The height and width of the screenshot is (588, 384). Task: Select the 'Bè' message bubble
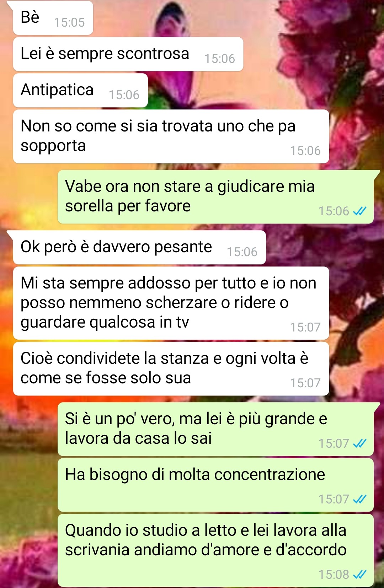tap(53, 18)
